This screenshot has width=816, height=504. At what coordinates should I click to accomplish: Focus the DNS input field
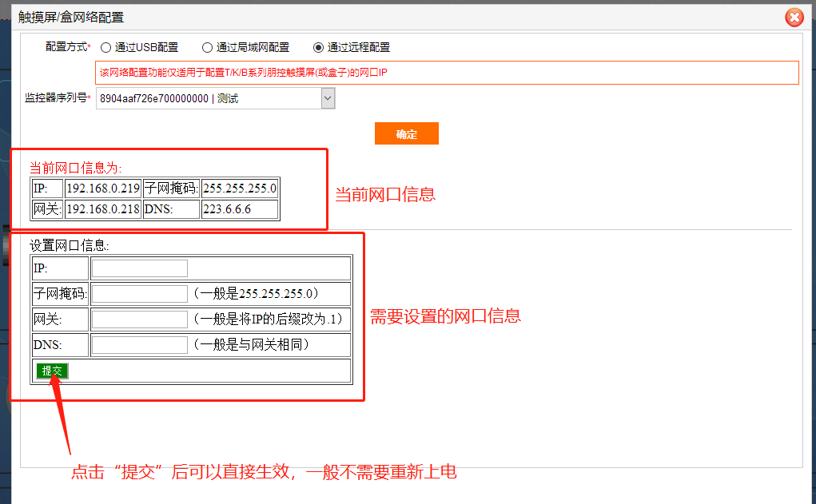point(139,345)
